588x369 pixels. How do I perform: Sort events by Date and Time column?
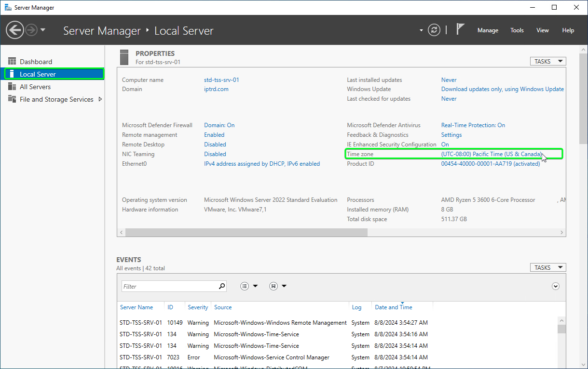(x=394, y=307)
